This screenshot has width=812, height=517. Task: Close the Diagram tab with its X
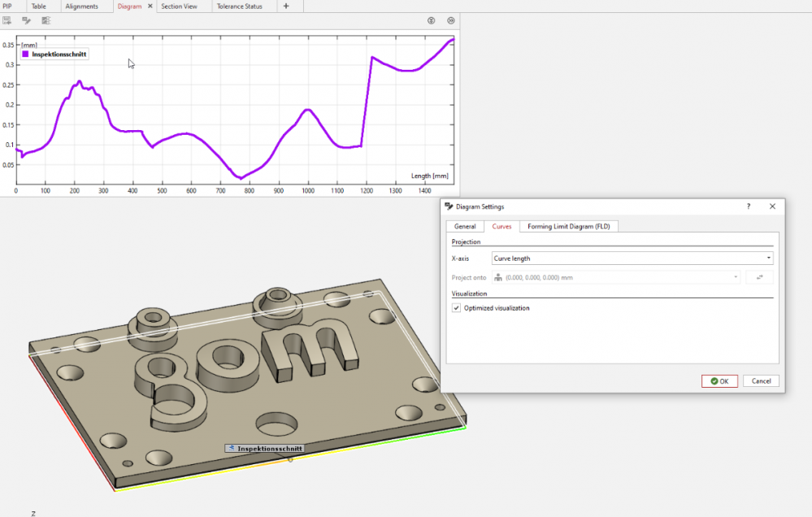(x=150, y=7)
